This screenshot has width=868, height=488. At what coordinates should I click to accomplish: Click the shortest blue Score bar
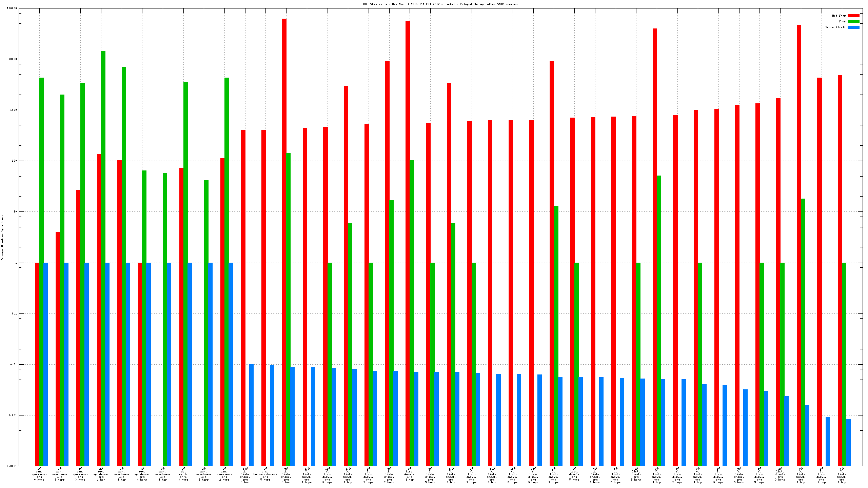pyautogui.click(x=848, y=442)
